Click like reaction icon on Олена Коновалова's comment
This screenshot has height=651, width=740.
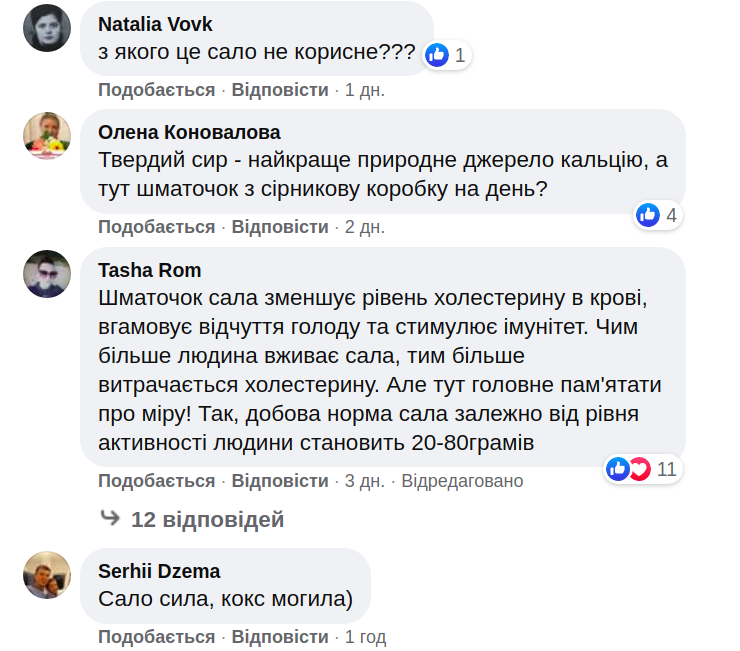[x=648, y=214]
